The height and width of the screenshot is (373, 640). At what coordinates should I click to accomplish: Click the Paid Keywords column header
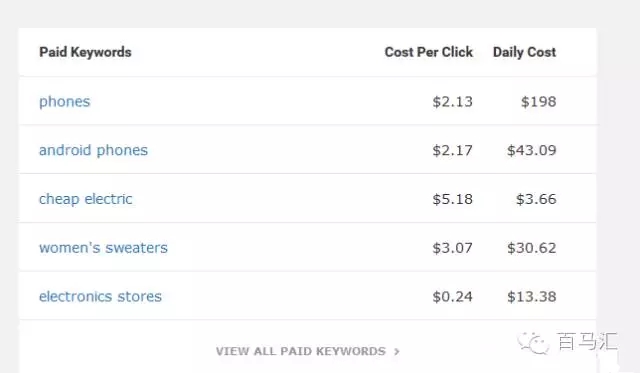point(85,52)
